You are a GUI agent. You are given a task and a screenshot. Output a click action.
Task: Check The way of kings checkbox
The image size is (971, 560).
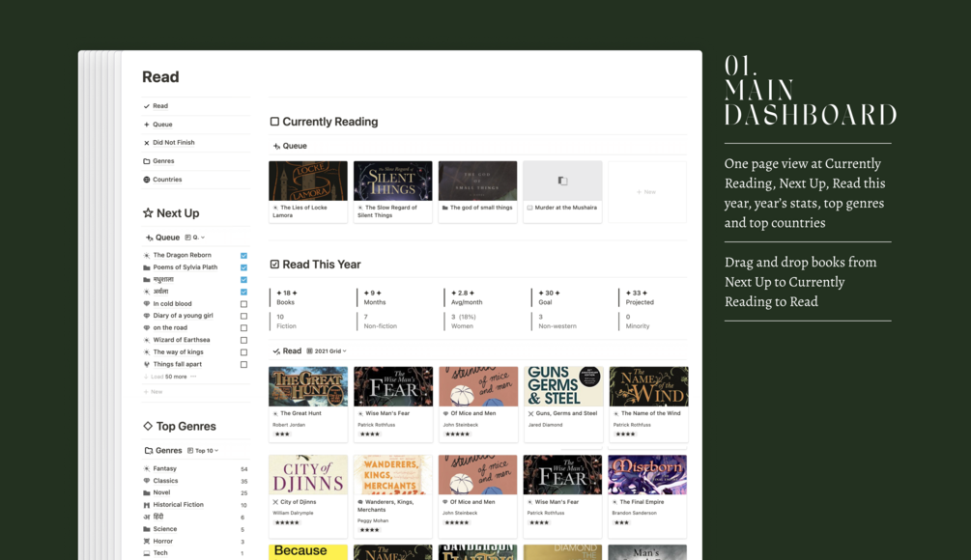click(x=244, y=352)
